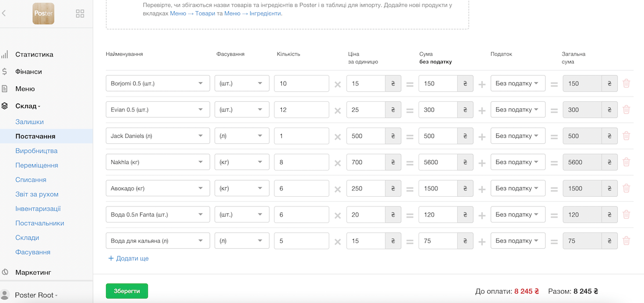Collapse sidebar with the back arrow

[x=4, y=13]
